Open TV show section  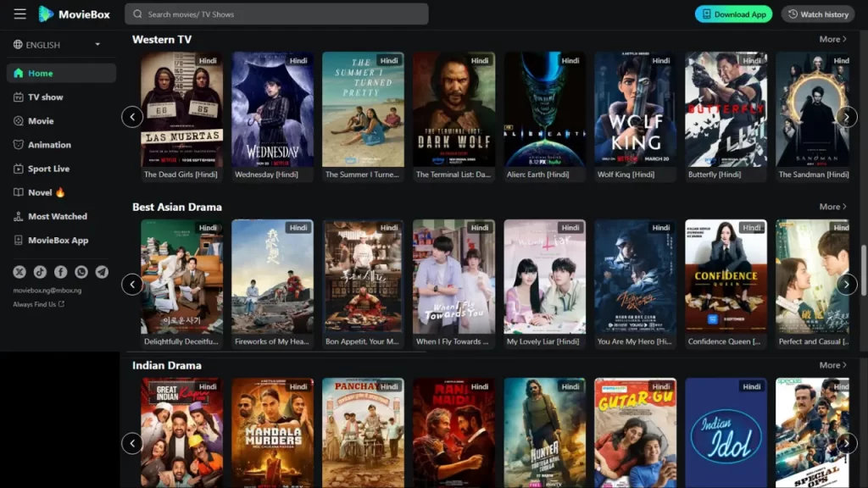[61, 97]
